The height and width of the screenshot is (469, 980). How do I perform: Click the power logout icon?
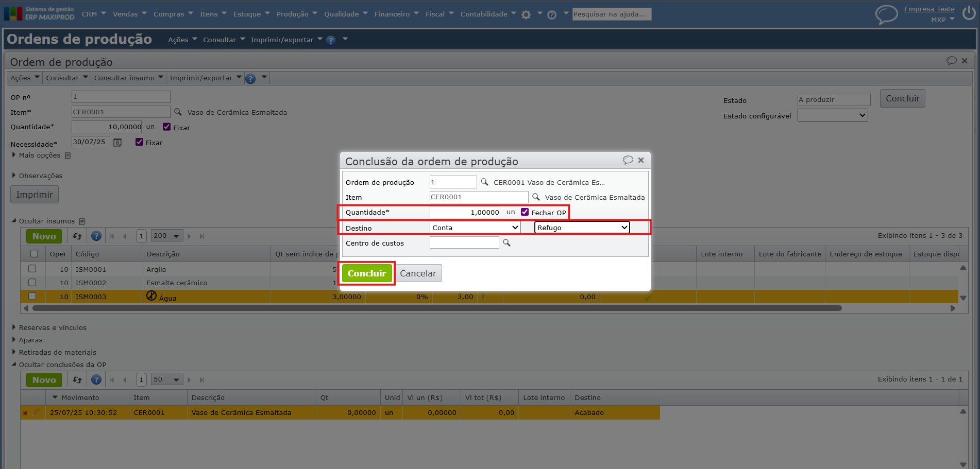pyautogui.click(x=969, y=13)
